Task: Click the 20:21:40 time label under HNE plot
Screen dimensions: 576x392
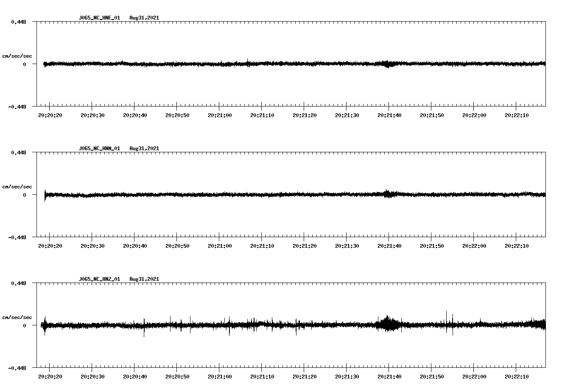Action: 389,115
